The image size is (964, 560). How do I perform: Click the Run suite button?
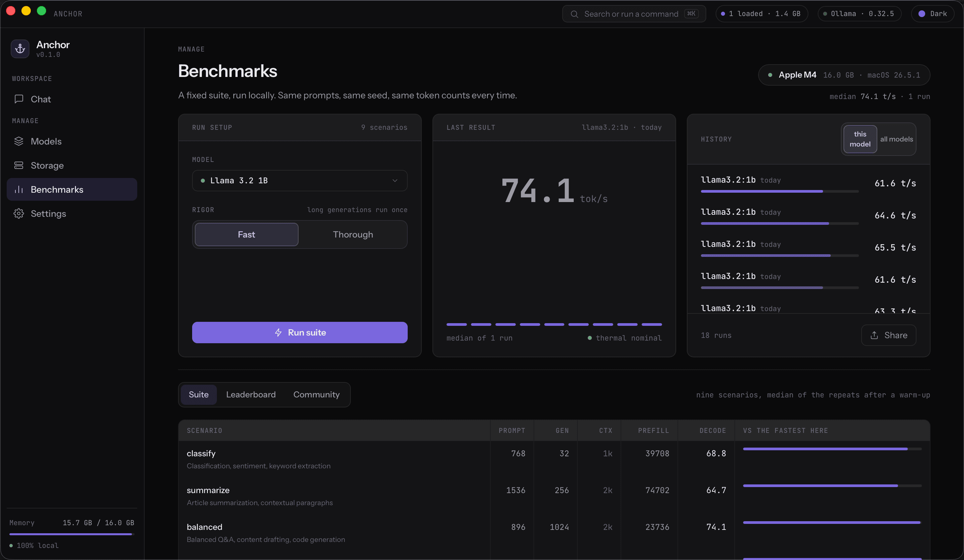click(300, 333)
